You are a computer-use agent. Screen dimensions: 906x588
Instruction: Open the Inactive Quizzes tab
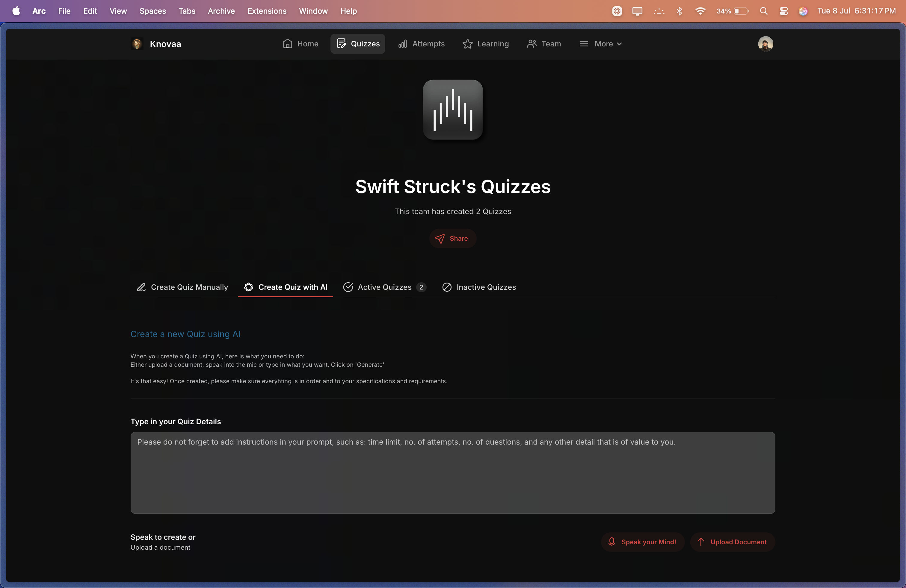[479, 287]
